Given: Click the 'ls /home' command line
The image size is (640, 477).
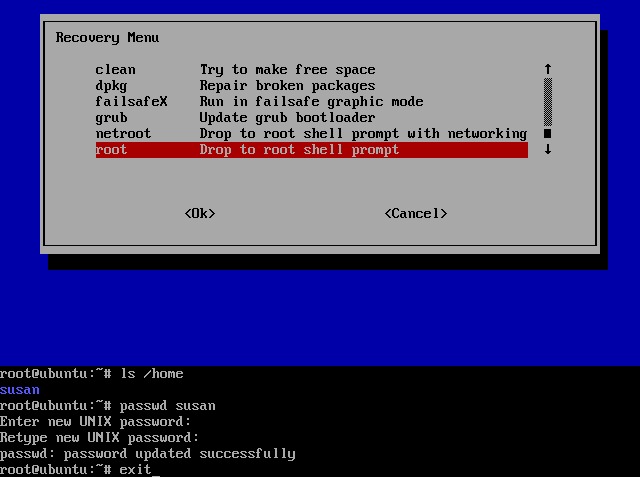Looking at the screenshot, I should tap(92, 374).
